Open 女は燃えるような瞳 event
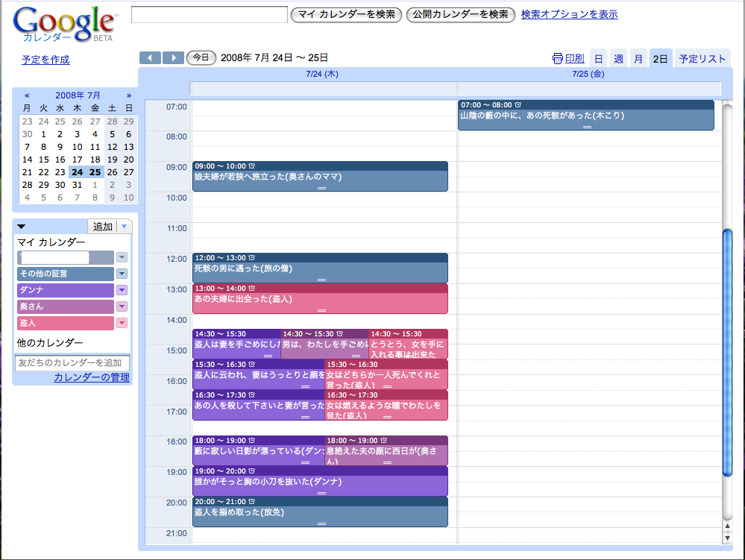This screenshot has height=560, width=745. pyautogui.click(x=386, y=405)
